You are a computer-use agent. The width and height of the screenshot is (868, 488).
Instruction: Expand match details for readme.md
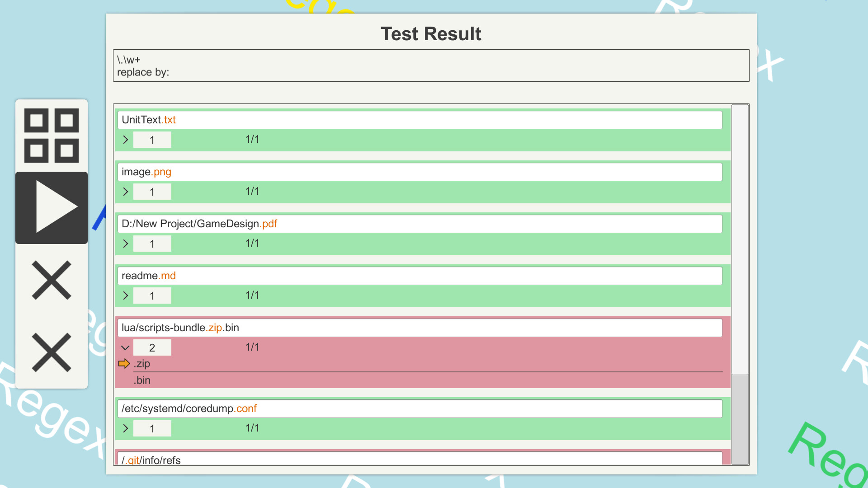click(x=125, y=296)
